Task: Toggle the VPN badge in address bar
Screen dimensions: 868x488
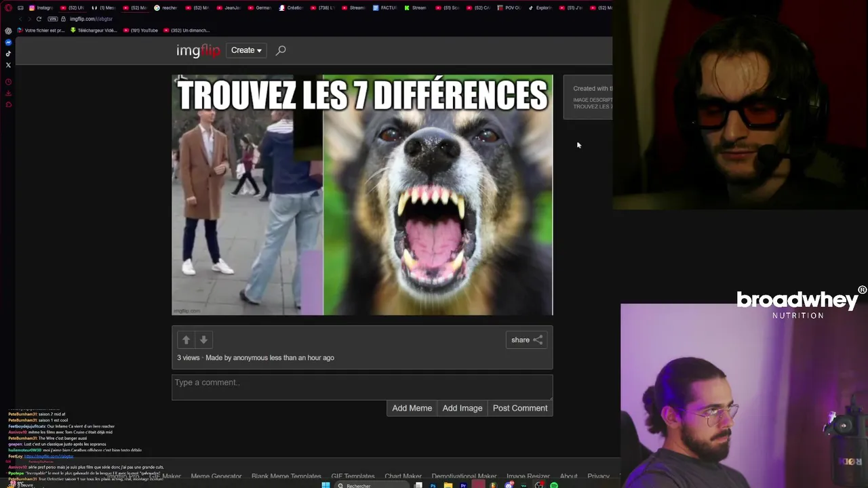Action: [x=52, y=19]
